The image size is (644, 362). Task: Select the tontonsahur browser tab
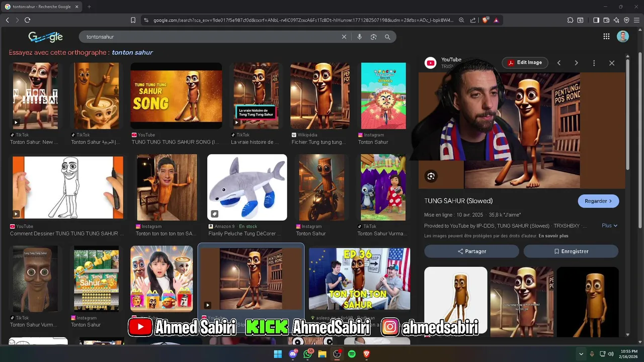point(41,7)
